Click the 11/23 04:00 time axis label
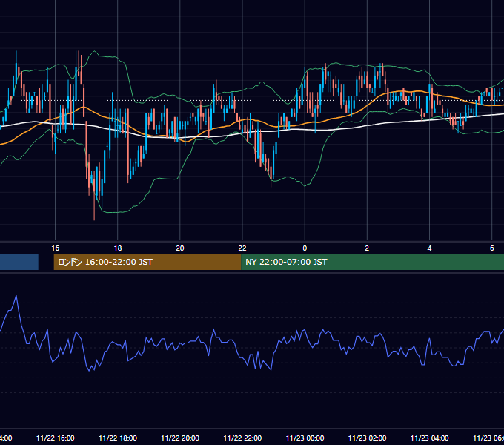The height and width of the screenshot is (445, 504). (x=429, y=438)
